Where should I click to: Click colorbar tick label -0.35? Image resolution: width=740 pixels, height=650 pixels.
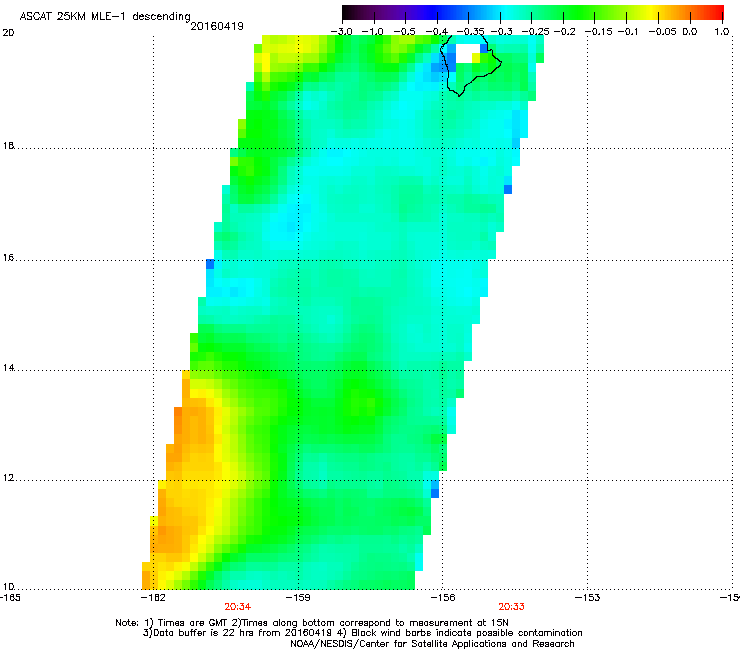tap(471, 32)
